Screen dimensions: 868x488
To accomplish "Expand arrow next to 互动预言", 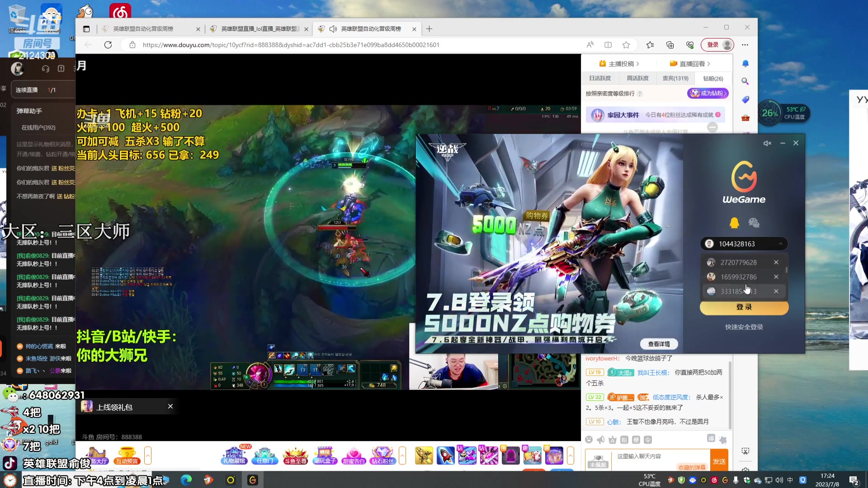I will (148, 455).
